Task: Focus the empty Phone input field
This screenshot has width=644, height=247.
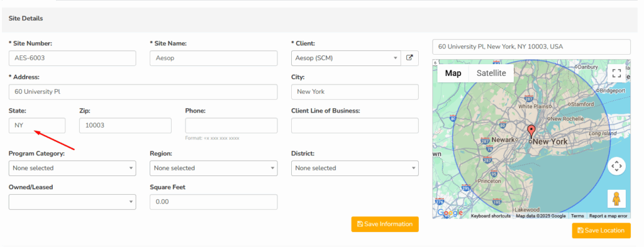Action: 231,126
